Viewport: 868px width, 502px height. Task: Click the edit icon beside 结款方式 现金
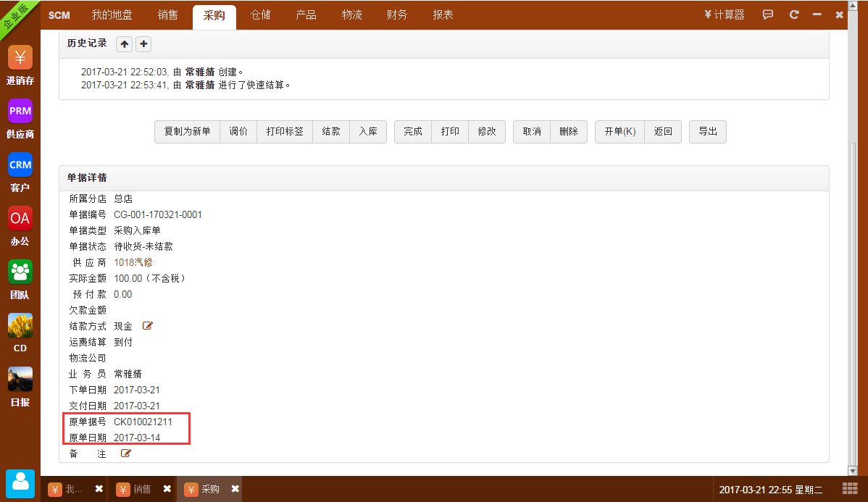click(x=148, y=326)
